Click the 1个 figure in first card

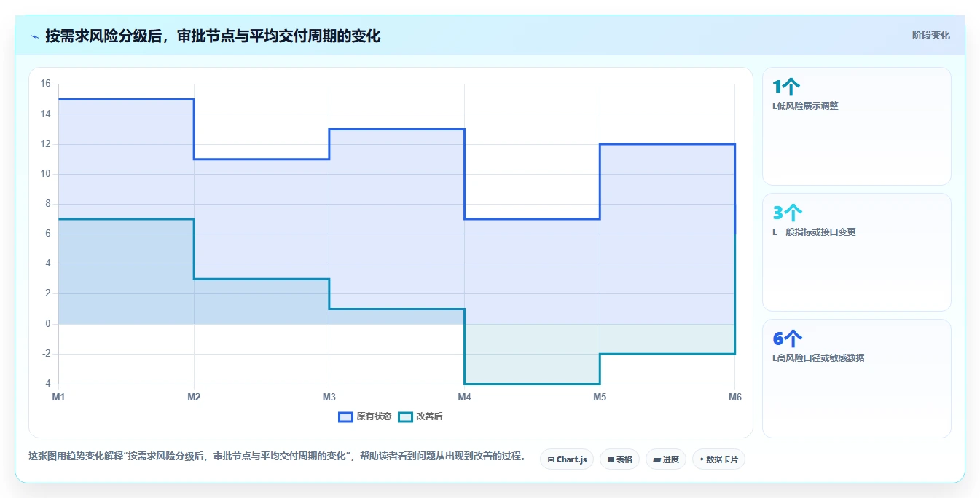click(786, 87)
